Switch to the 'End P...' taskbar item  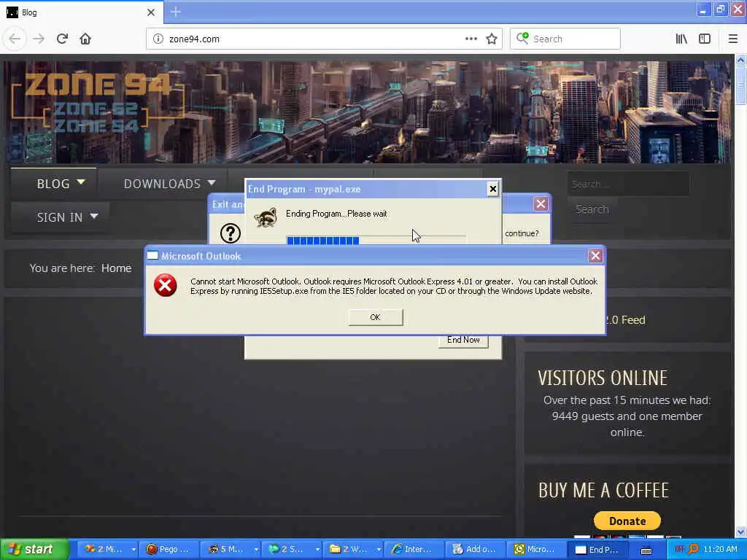[597, 549]
